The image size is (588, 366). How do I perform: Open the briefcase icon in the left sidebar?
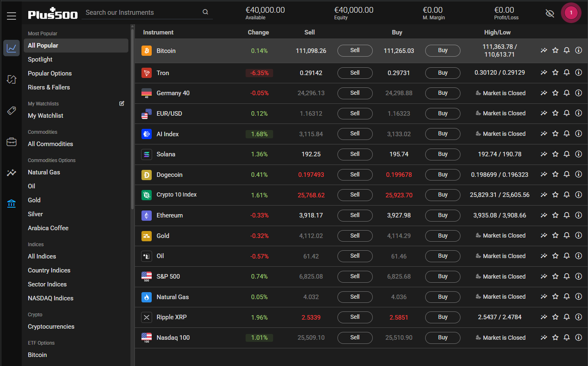11,142
